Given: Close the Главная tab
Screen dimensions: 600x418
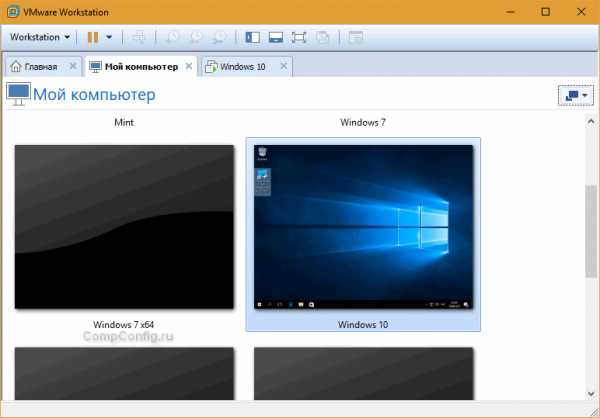Looking at the screenshot, I should tap(73, 66).
